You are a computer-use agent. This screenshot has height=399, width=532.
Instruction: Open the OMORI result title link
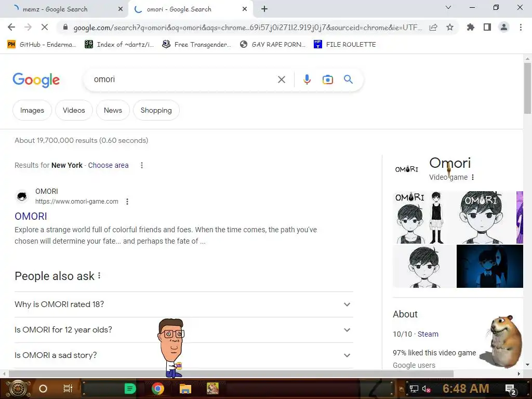pos(31,216)
